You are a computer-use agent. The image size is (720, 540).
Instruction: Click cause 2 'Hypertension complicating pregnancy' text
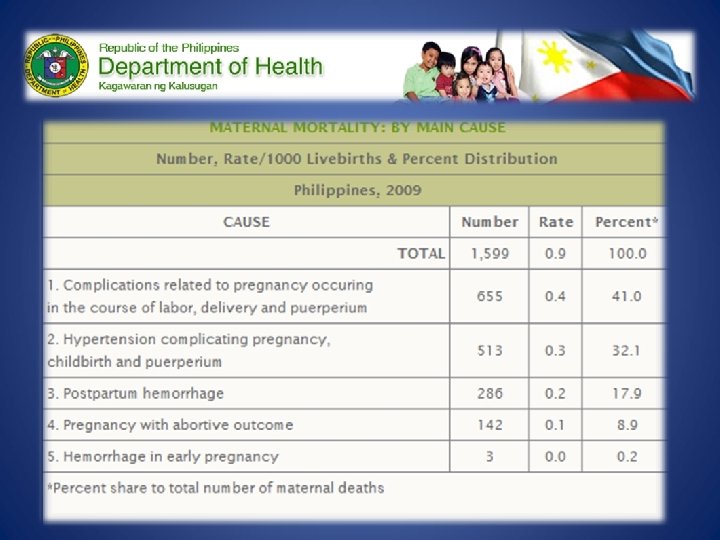tap(189, 350)
